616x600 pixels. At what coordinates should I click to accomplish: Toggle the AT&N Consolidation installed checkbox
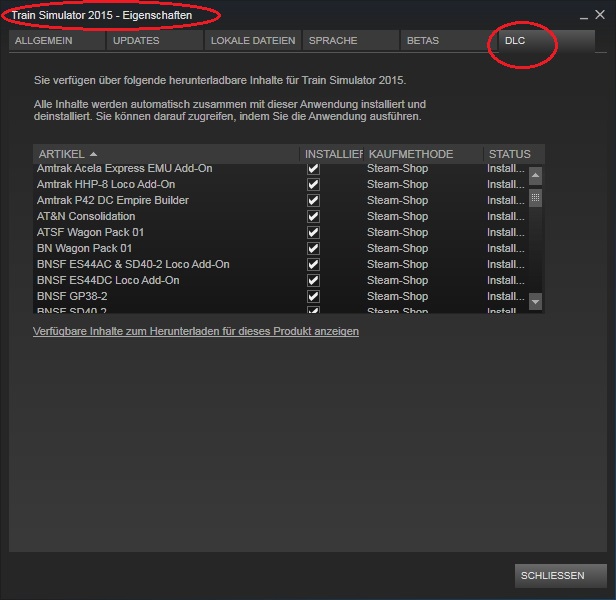313,217
